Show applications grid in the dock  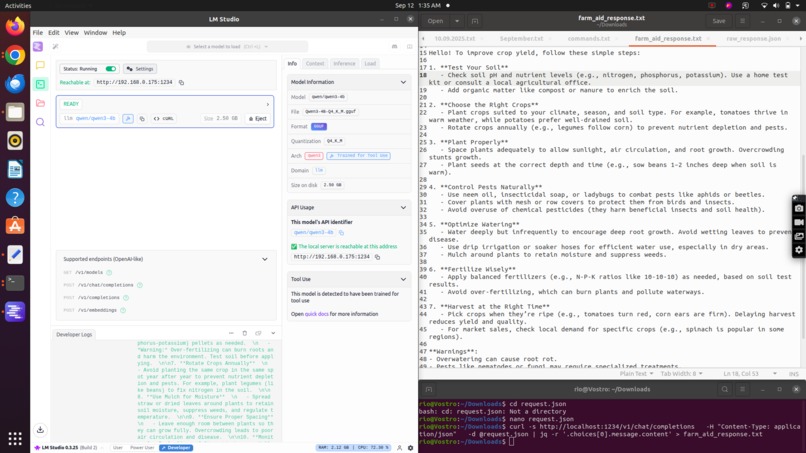tap(15, 439)
